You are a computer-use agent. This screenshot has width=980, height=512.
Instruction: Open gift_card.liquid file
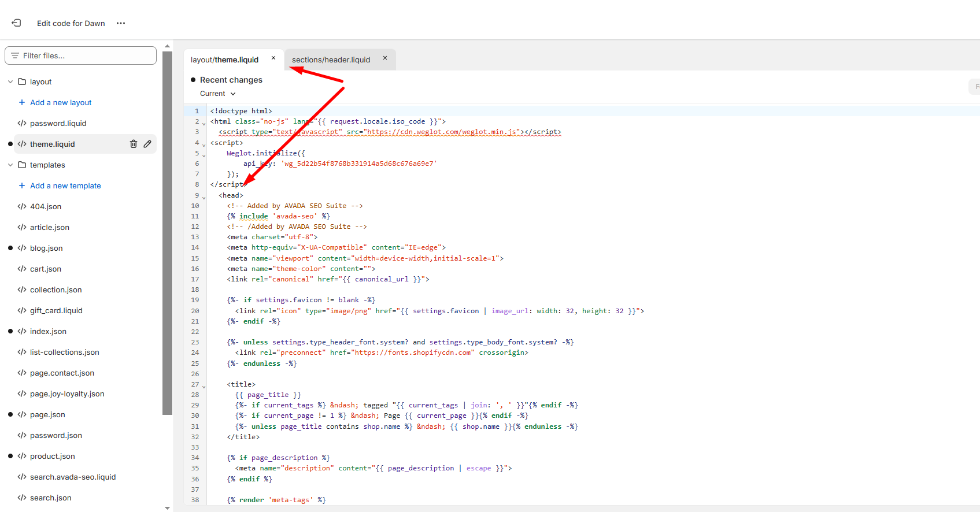tap(56, 310)
